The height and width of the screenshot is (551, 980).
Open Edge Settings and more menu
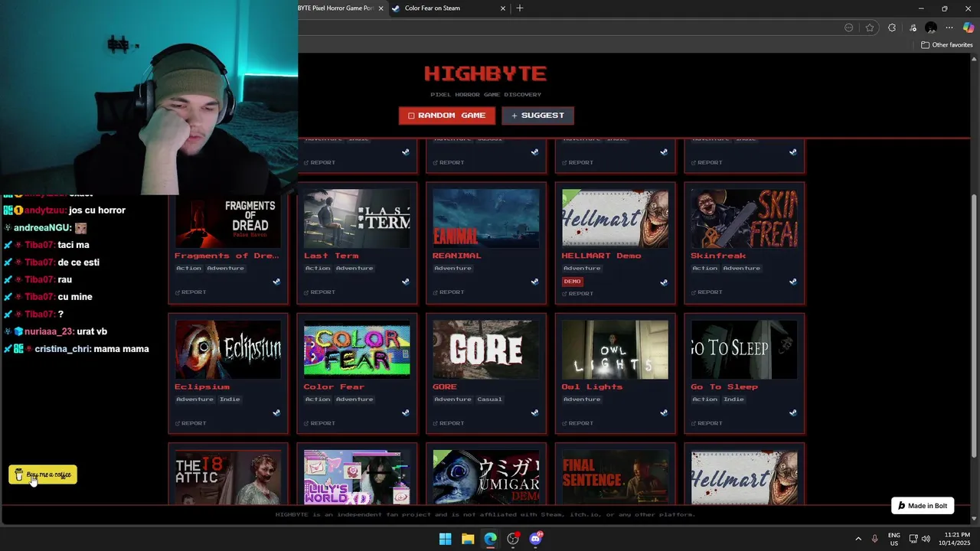[x=949, y=28]
